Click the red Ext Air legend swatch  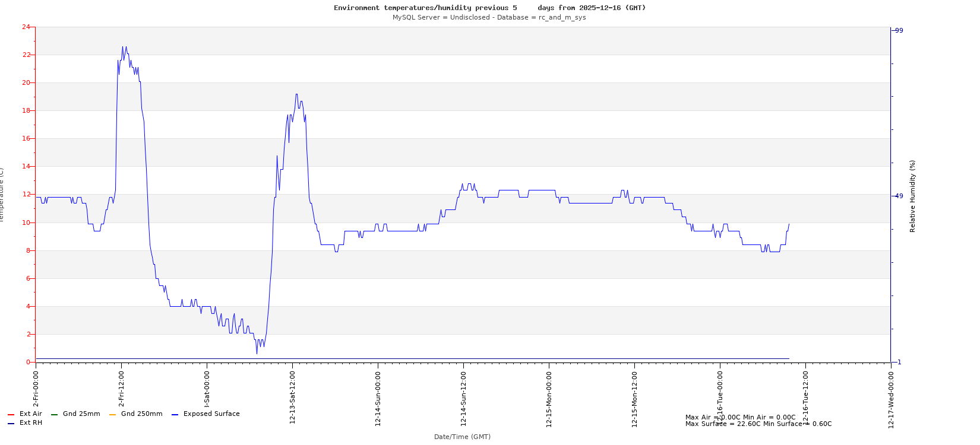point(11,415)
